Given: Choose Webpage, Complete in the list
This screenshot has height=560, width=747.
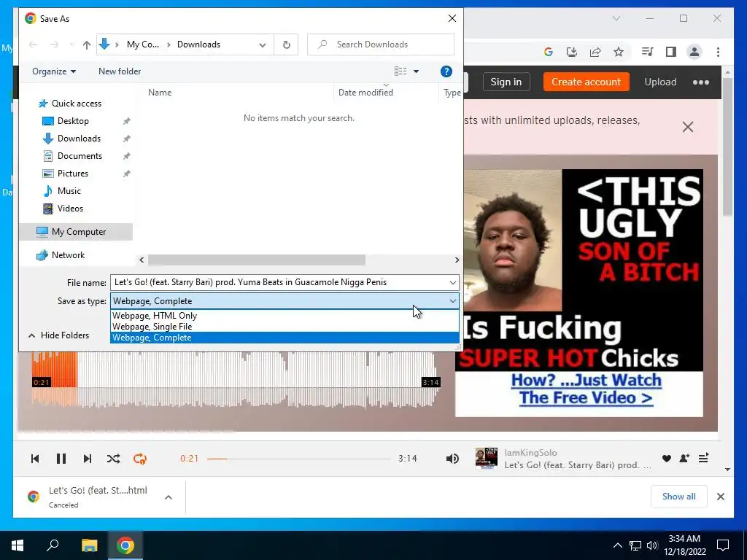Looking at the screenshot, I should coord(285,338).
